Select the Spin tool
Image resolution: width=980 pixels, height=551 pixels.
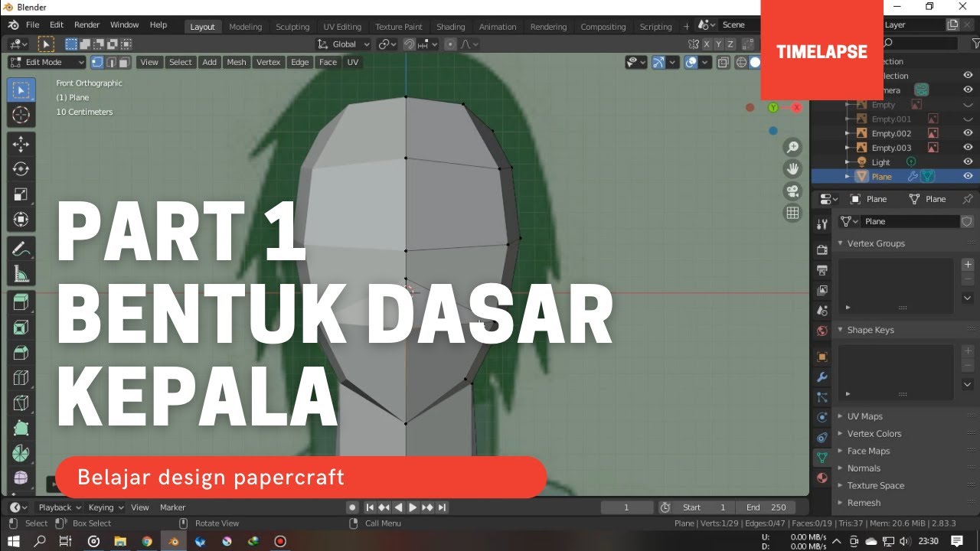point(21,454)
